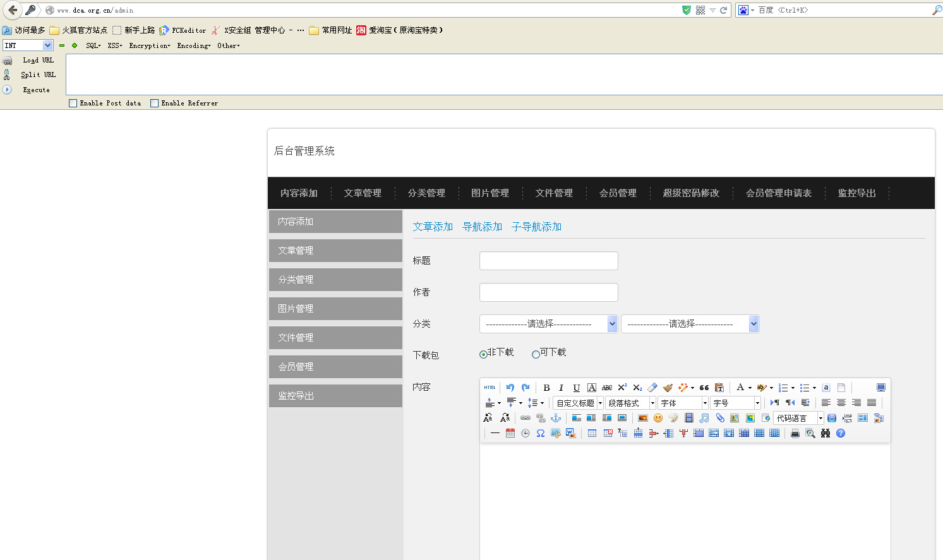Insert current time with clock icon
943x560 pixels.
click(x=526, y=433)
